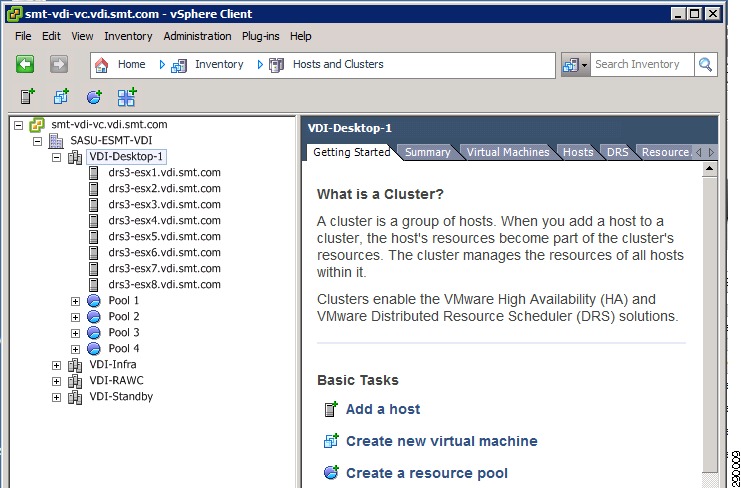
Task: Open the Administration menu
Action: click(x=198, y=36)
